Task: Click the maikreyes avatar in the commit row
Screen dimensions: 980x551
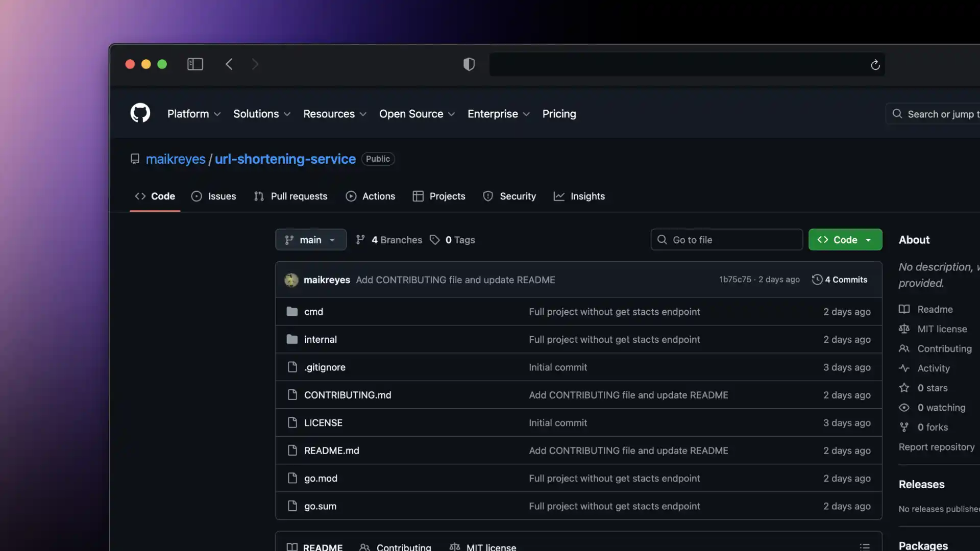Action: 291,280
